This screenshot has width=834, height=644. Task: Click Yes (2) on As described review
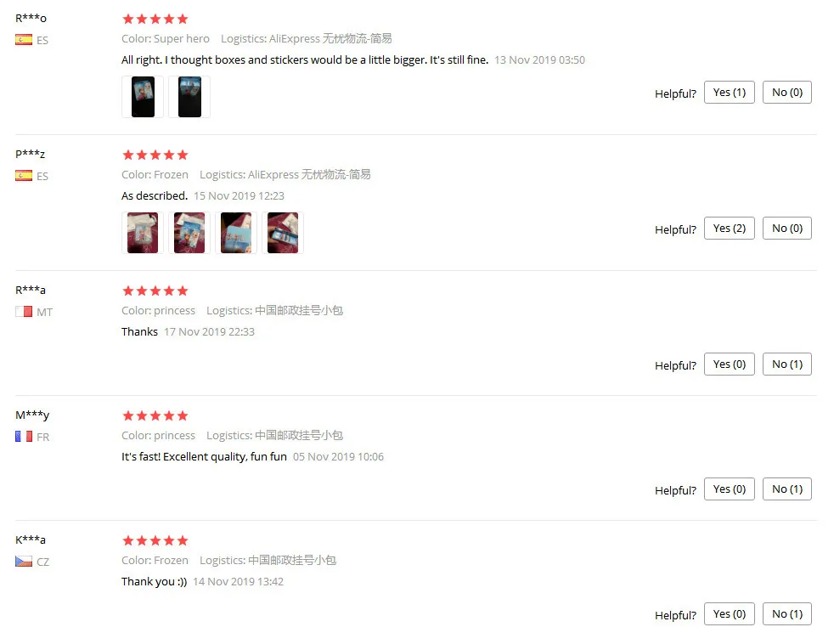click(730, 229)
